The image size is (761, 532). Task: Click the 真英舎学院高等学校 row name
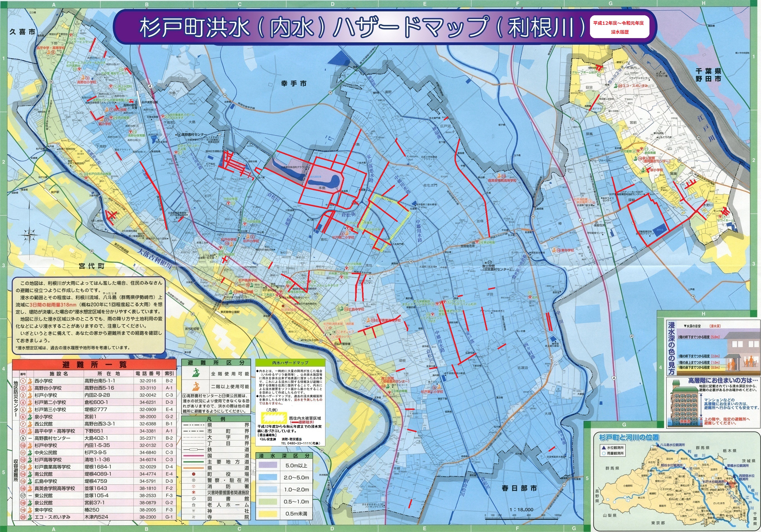[55, 488]
